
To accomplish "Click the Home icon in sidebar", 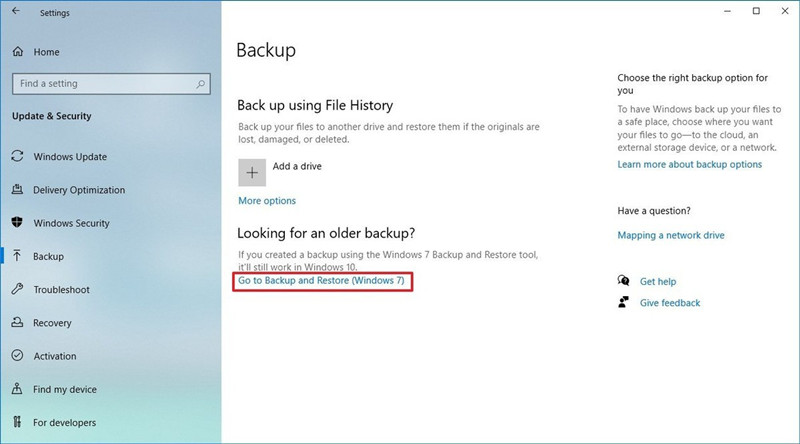I will click(x=17, y=51).
